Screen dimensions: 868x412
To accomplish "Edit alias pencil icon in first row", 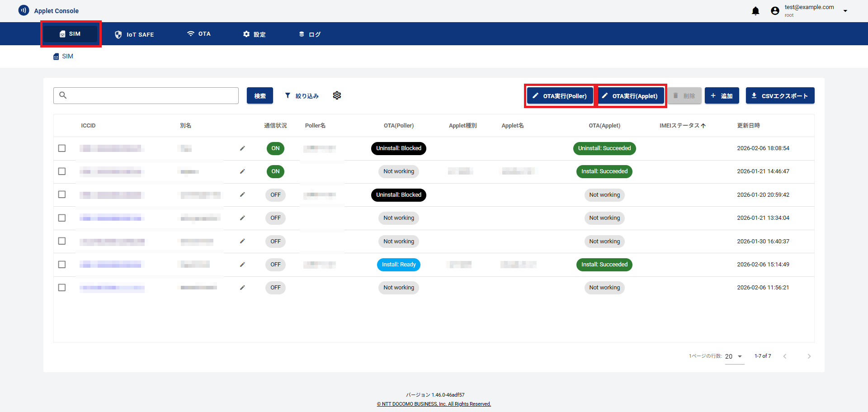I will [242, 148].
